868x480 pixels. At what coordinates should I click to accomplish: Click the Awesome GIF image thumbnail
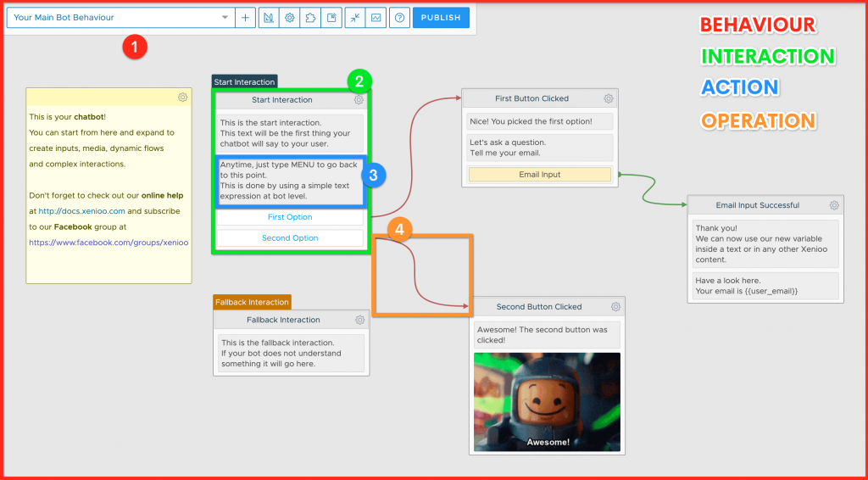click(547, 402)
